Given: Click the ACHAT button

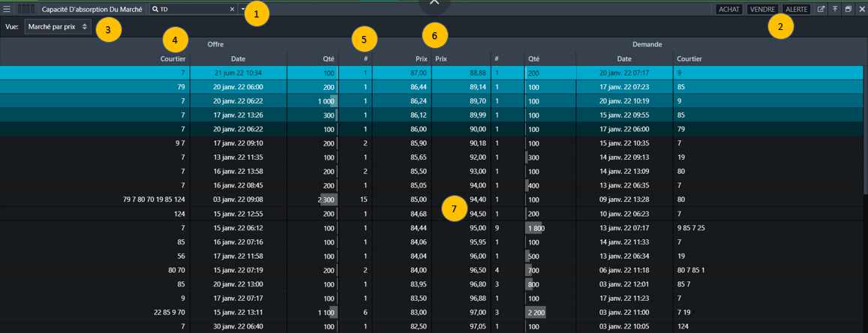Looking at the screenshot, I should point(728,9).
